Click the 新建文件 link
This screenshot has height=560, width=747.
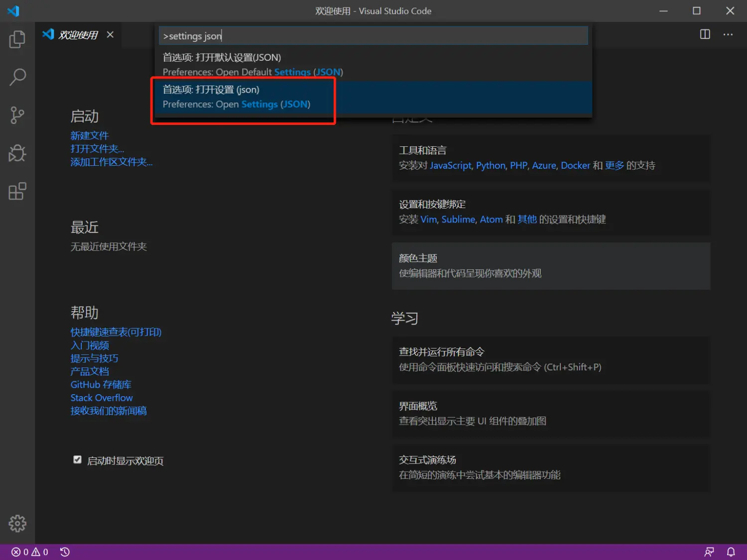tap(89, 135)
